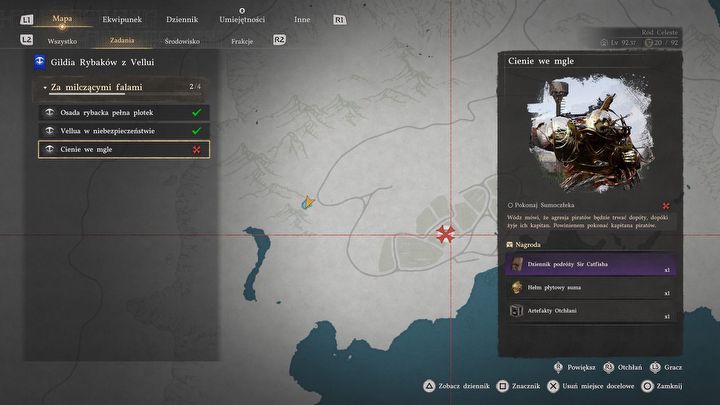
Task: Click the circle icon beside Zamknij
Action: pos(647,386)
